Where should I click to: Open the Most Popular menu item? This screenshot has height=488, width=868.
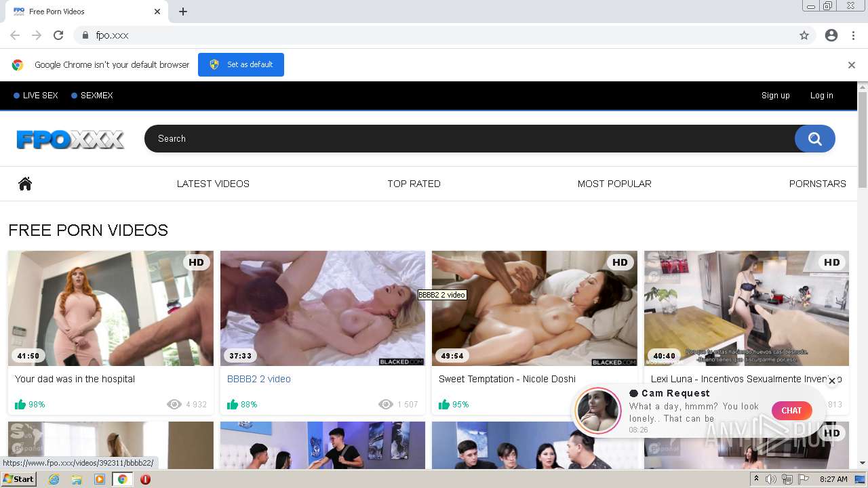[x=614, y=184]
